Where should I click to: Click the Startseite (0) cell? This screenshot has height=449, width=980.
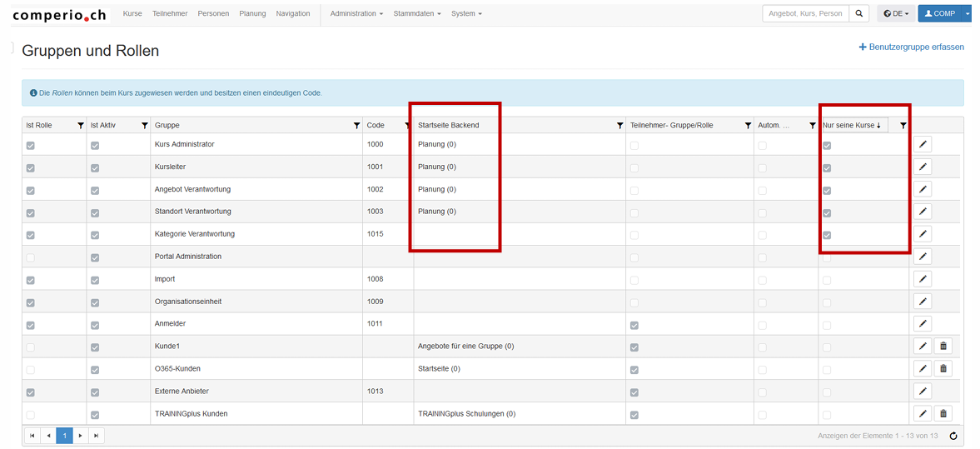click(439, 368)
